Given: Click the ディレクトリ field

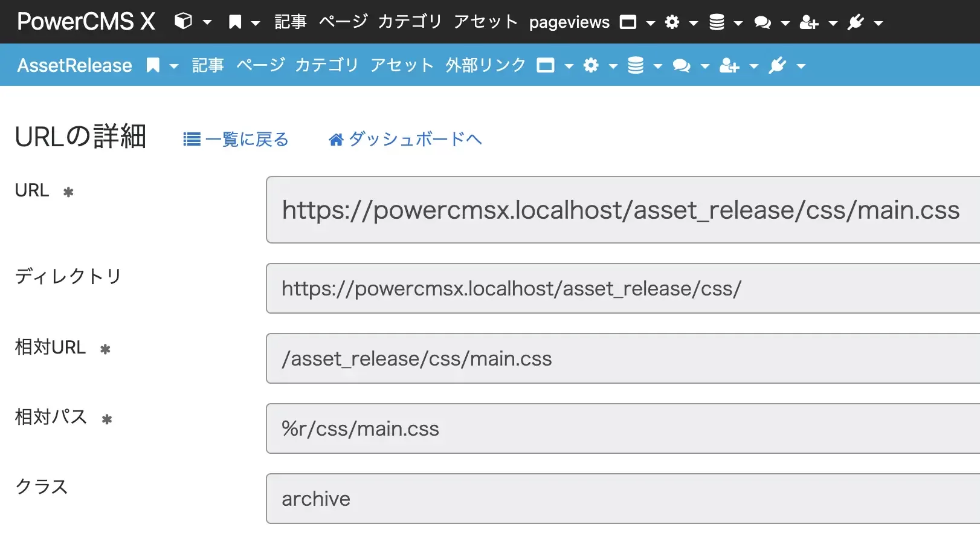Looking at the screenshot, I should 623,288.
